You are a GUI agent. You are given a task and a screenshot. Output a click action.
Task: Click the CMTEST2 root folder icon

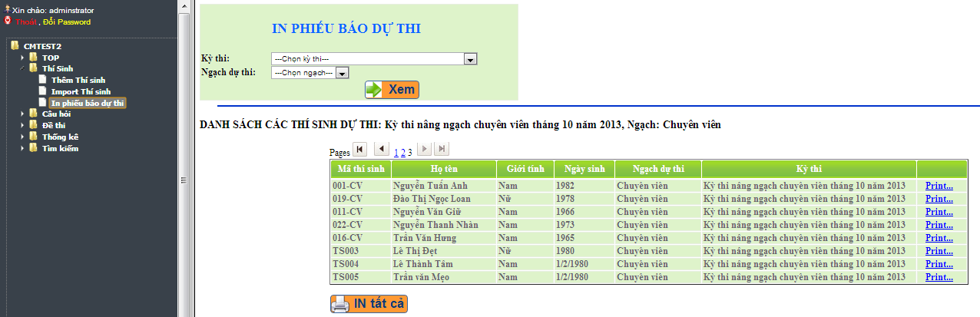[x=15, y=46]
